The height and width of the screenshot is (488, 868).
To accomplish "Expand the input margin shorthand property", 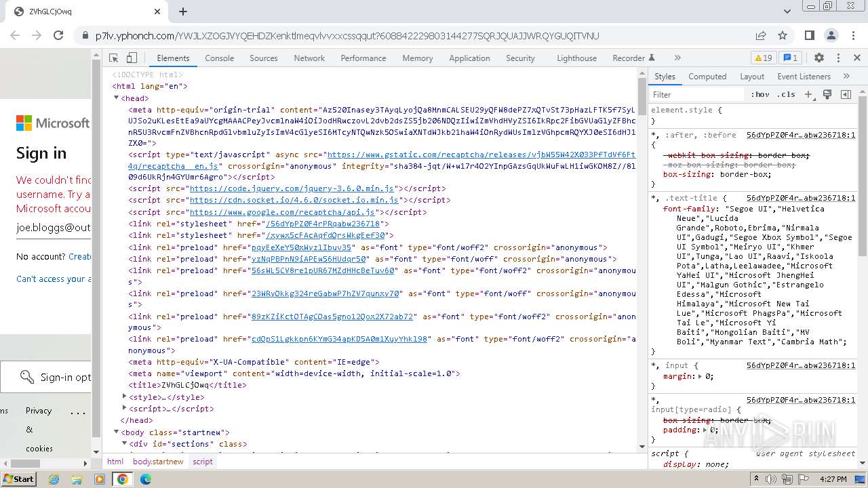I will point(701,376).
